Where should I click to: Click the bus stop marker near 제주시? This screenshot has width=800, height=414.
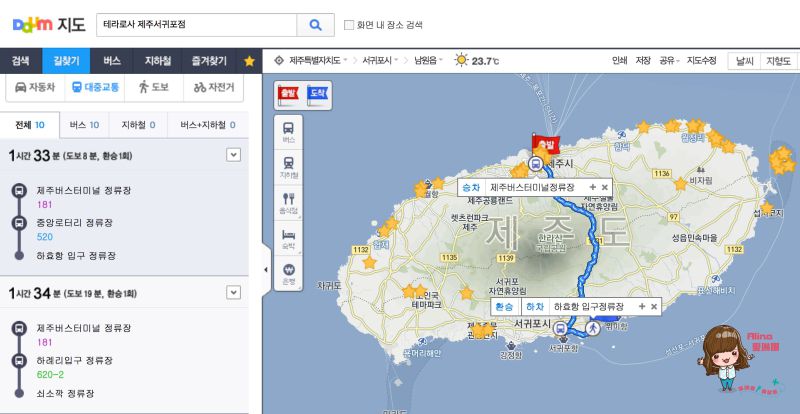535,164
